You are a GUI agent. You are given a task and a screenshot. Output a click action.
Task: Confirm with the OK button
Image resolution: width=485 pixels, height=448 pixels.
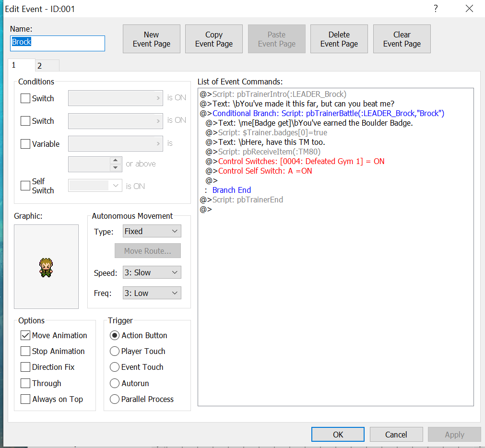pyautogui.click(x=338, y=435)
